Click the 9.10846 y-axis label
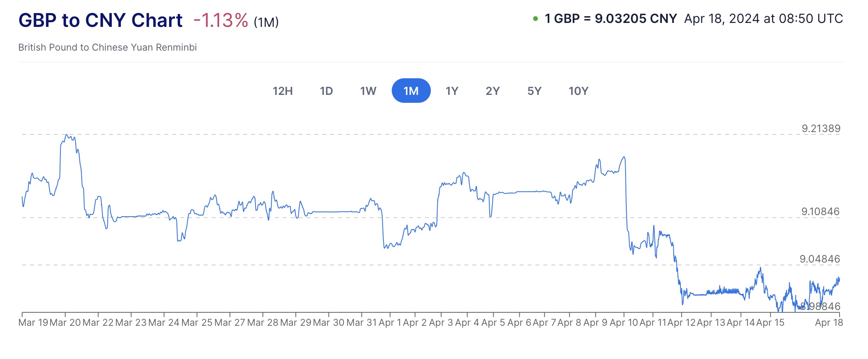This screenshot has width=868, height=359. 820,212
